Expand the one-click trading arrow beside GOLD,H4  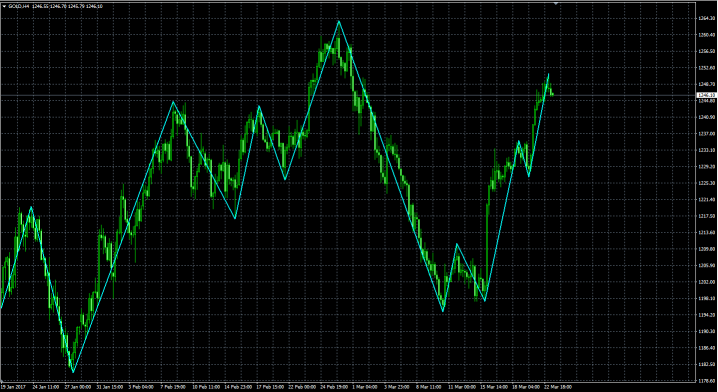tap(4, 6)
